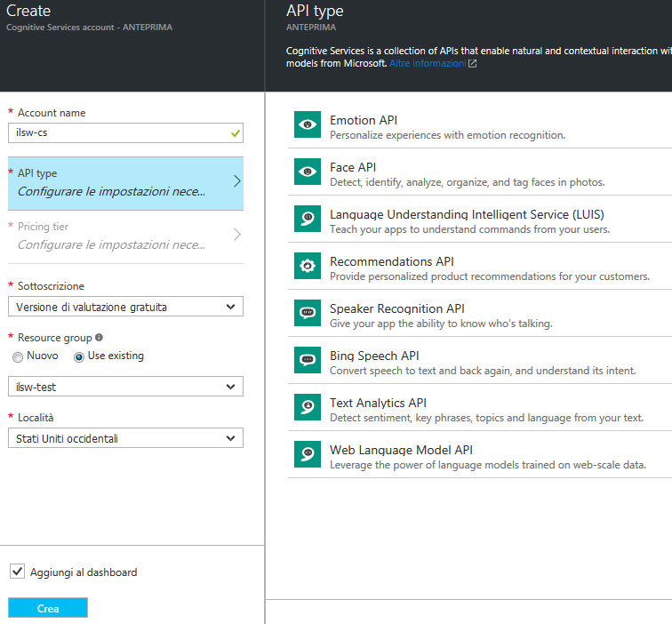Choose the Recommendations API title
The width and height of the screenshot is (672, 624).
392,261
